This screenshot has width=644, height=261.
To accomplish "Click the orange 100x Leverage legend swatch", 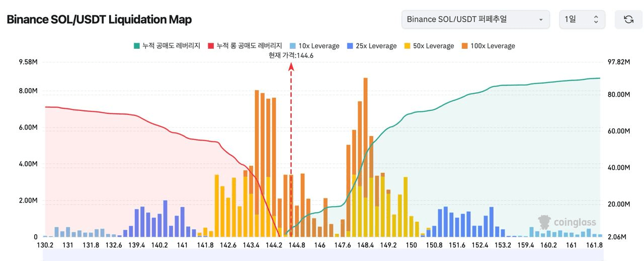I will 464,46.
